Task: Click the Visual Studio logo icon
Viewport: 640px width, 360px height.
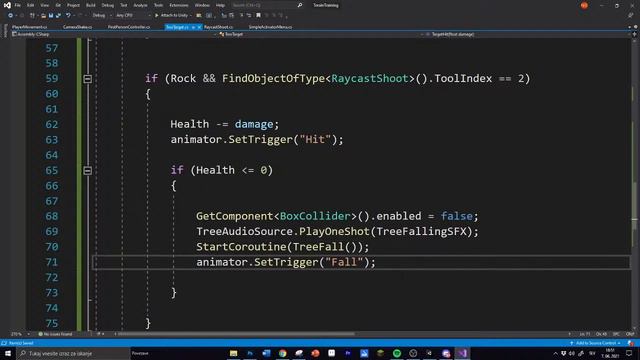Action: click(7, 5)
